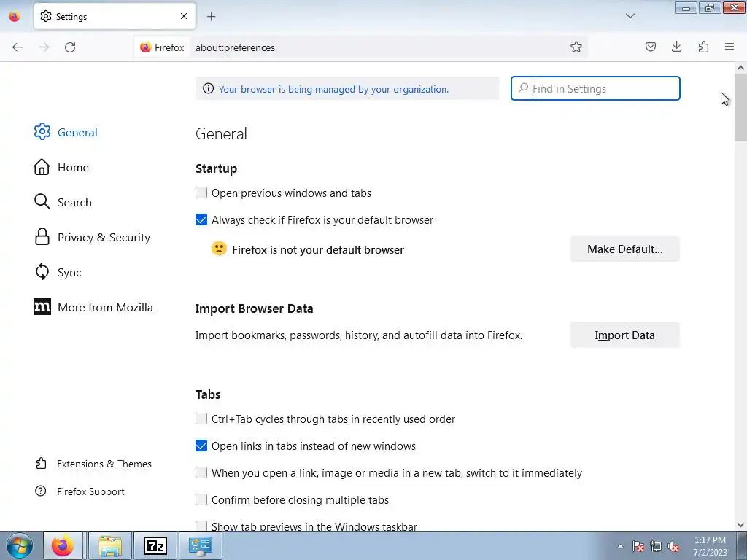Image resolution: width=747 pixels, height=560 pixels.
Task: Click the Action Center flag tray icon
Action: pos(638,546)
